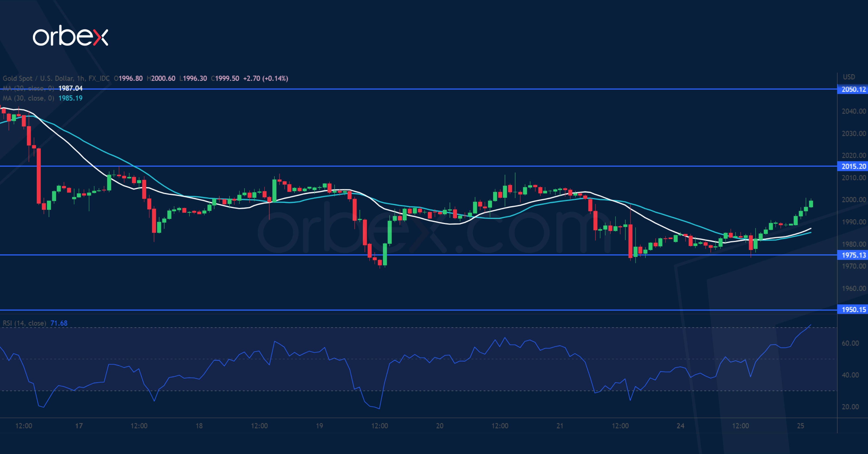868x454 pixels.
Task: Click the 2050.12 price level label
Action: (853, 89)
